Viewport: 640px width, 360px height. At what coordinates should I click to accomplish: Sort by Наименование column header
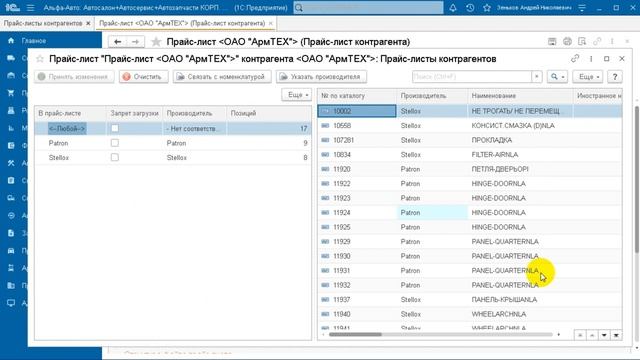tap(520, 96)
